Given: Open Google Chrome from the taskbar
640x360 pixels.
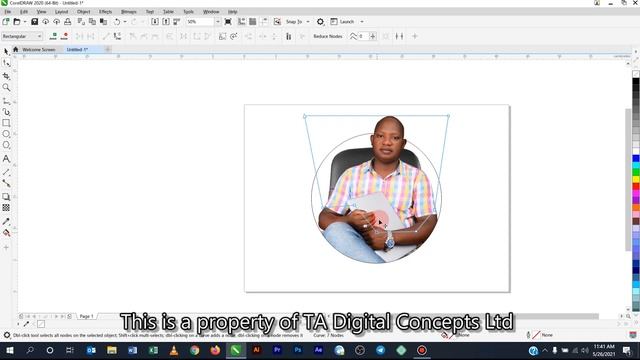Looking at the screenshot, I should [195, 350].
